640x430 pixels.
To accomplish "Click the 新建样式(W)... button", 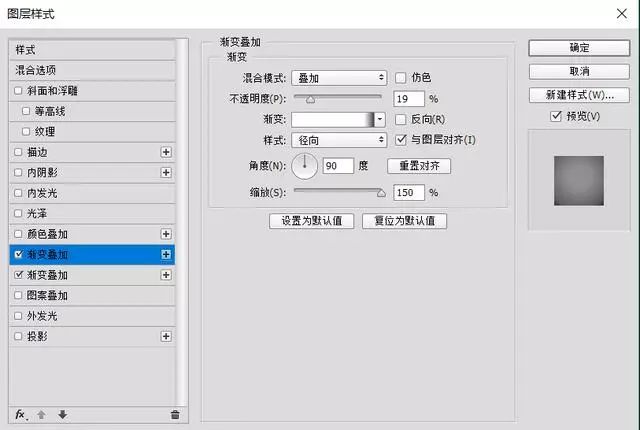I will click(x=579, y=95).
